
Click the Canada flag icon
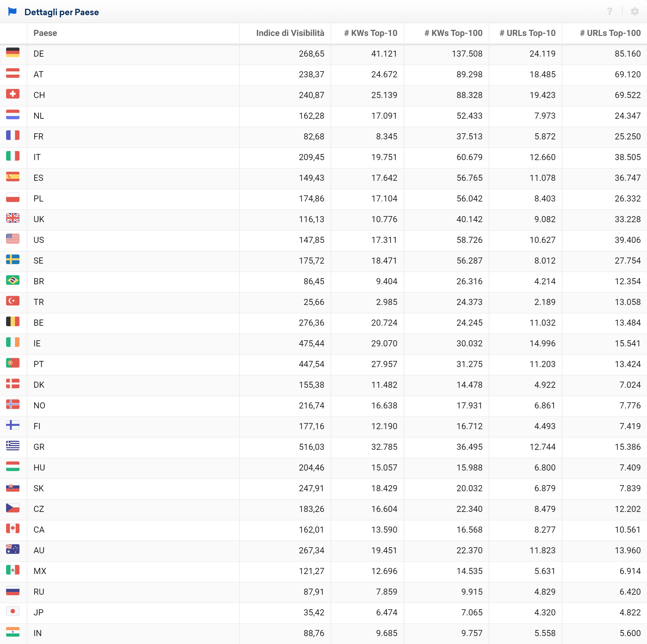pyautogui.click(x=13, y=529)
